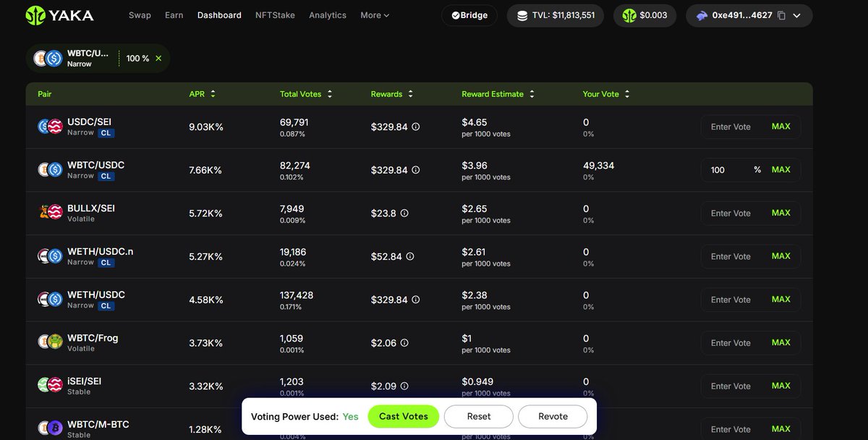Click WBTC/Frog pair token icons
The width and height of the screenshot is (868, 440).
point(50,343)
